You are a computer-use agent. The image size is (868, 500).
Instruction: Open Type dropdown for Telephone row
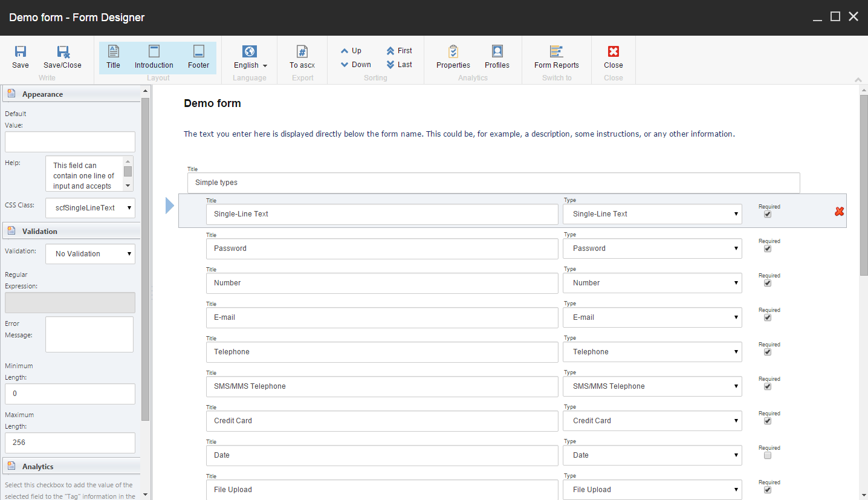click(x=652, y=352)
